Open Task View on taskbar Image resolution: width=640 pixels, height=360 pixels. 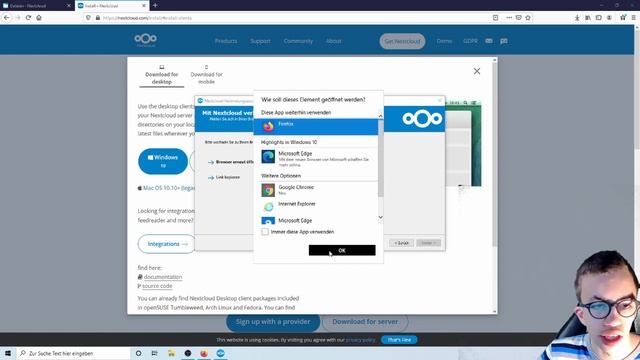(x=154, y=353)
